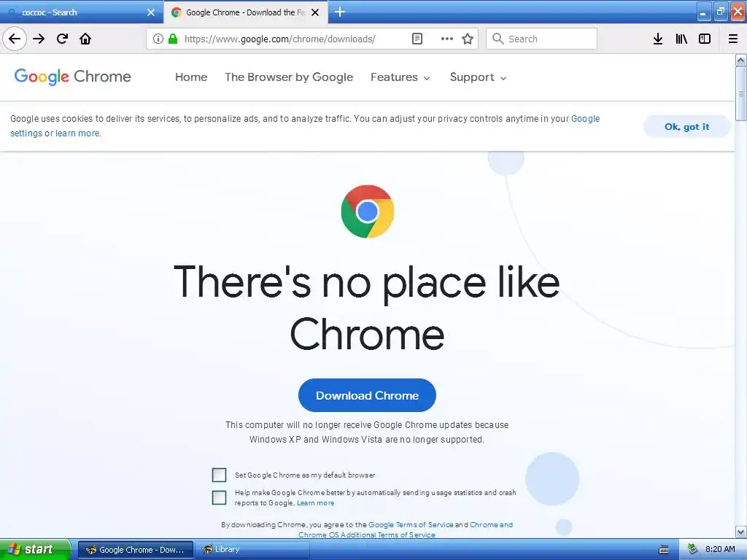747x560 pixels.
Task: Show site information icon in address bar
Action: 158,39
